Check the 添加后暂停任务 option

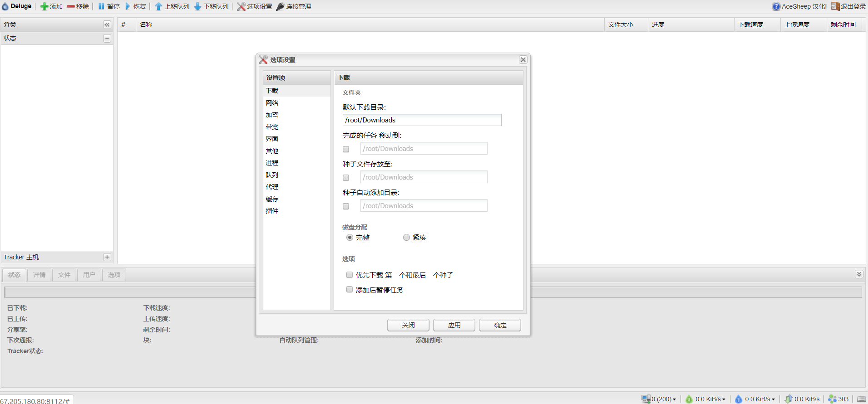(x=350, y=289)
